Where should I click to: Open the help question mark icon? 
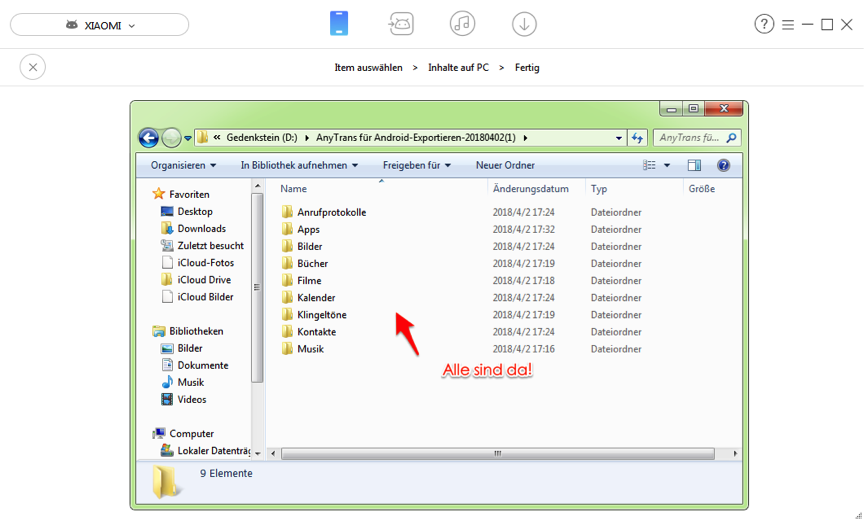tap(764, 24)
